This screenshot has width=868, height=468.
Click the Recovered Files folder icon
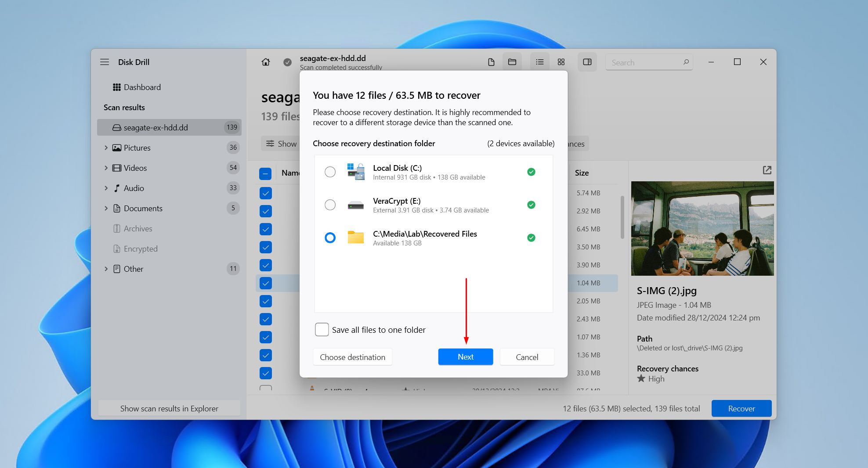(356, 238)
